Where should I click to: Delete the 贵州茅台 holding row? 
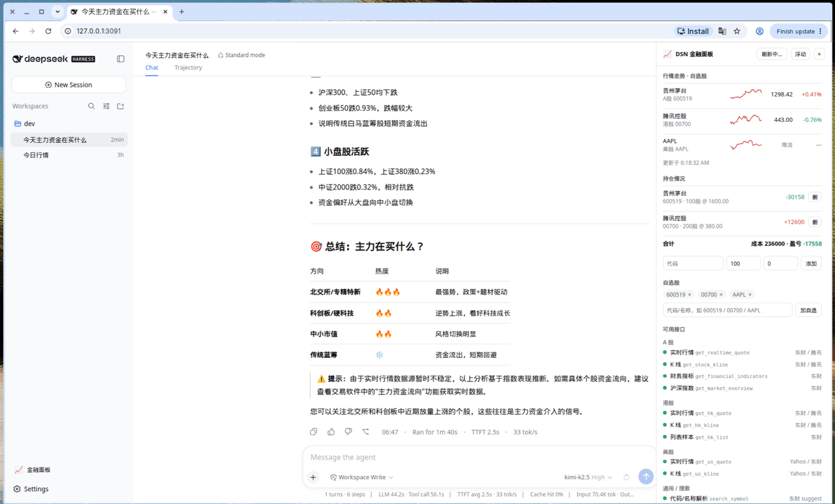tap(815, 197)
